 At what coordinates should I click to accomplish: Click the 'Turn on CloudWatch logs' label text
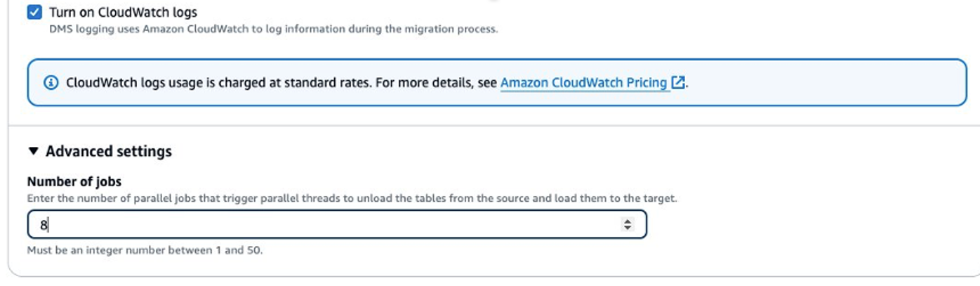[x=123, y=12]
